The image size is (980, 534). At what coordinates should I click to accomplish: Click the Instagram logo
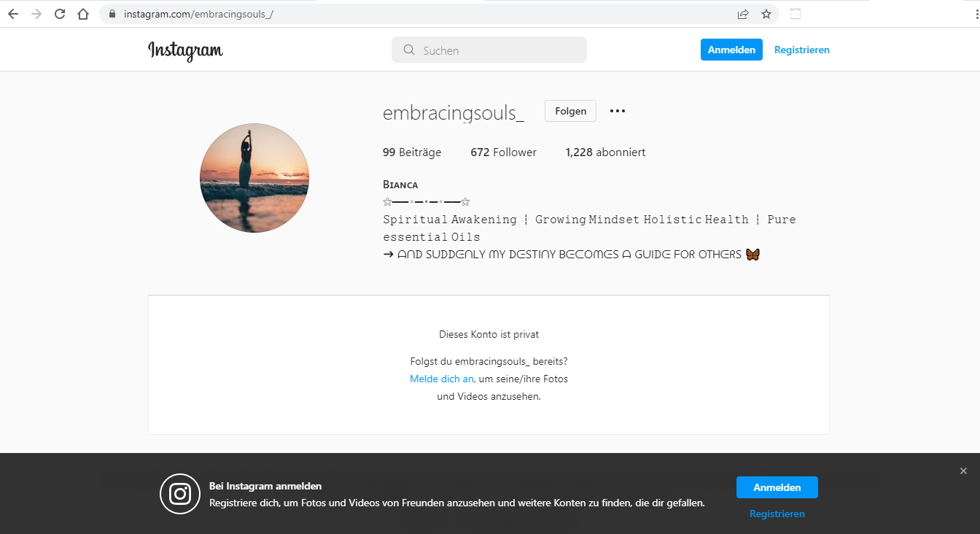click(x=185, y=50)
